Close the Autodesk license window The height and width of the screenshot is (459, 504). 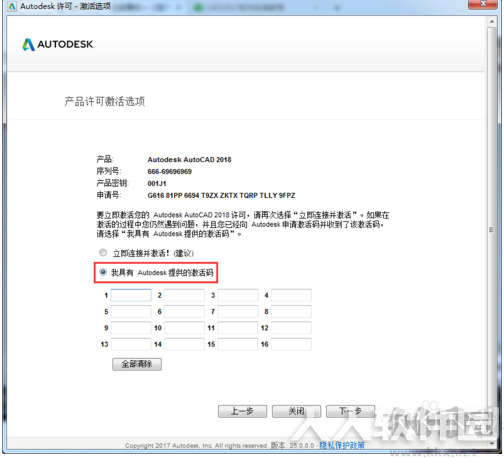483,4
